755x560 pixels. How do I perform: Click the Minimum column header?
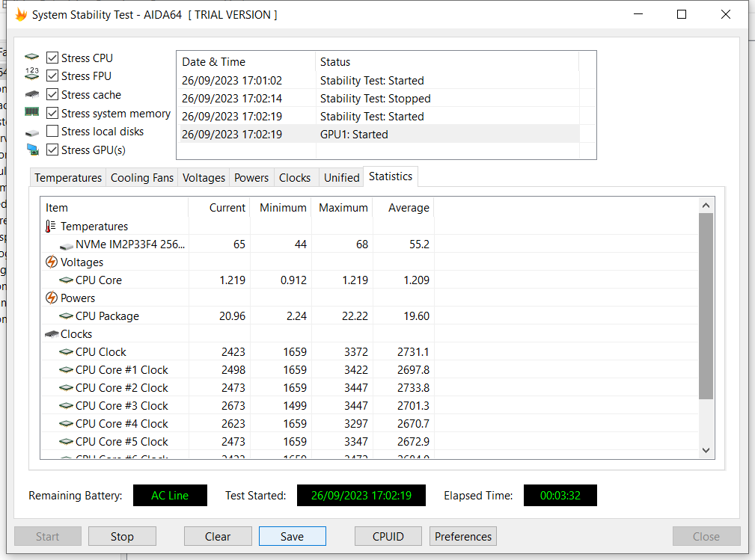(281, 207)
